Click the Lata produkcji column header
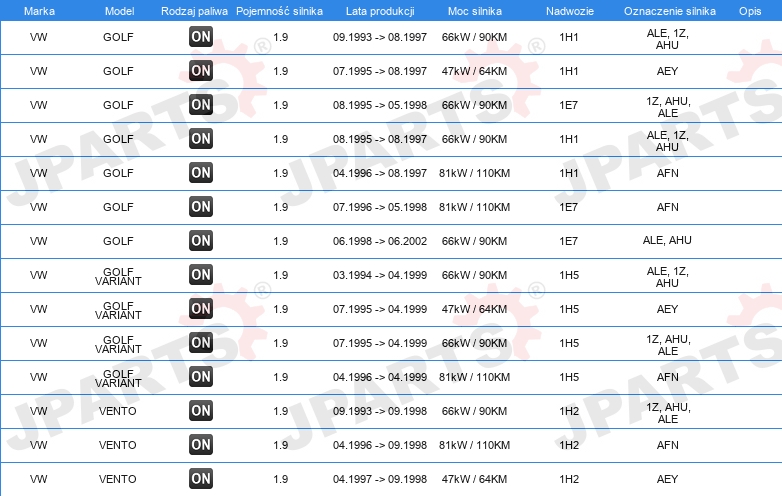 pyautogui.click(x=380, y=11)
